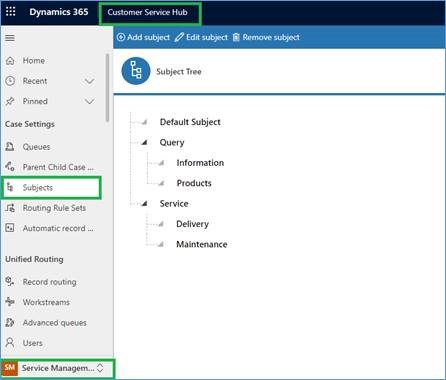Click the Recent label in sidebar
This screenshot has height=380, width=446.
35,81
